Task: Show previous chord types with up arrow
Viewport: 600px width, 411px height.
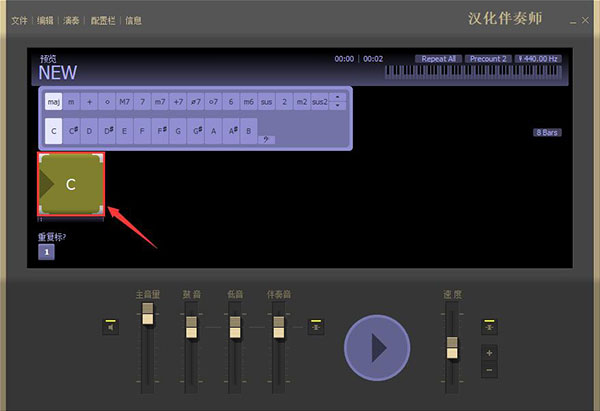Action: [338, 97]
